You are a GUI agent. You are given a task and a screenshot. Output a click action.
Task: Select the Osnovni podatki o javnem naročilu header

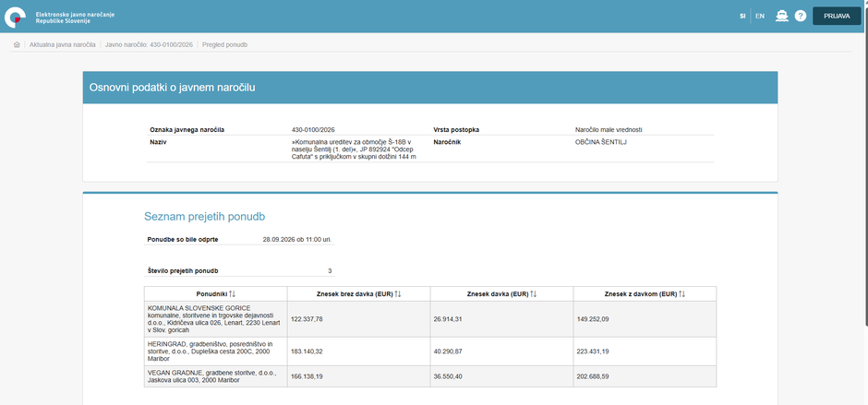click(x=430, y=88)
